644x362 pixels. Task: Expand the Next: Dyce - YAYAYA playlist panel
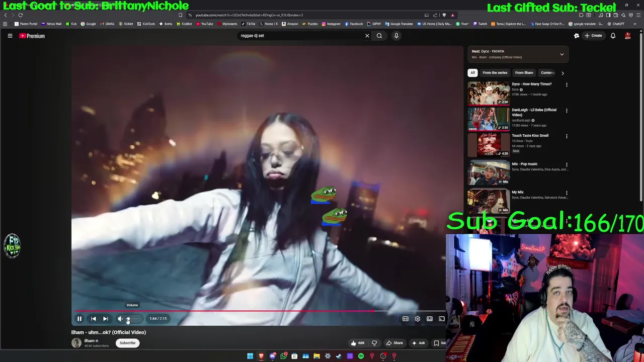(x=561, y=54)
